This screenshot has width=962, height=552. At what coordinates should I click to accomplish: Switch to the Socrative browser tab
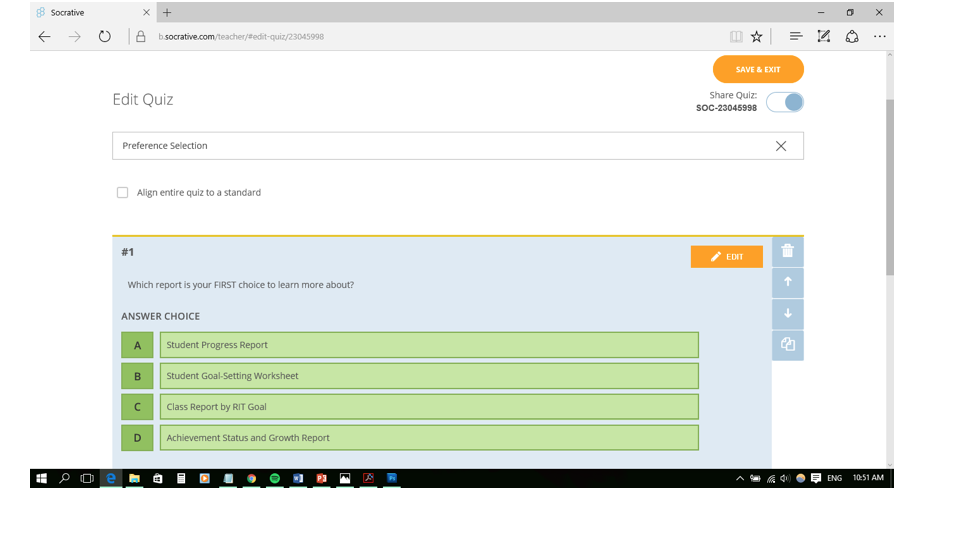pyautogui.click(x=90, y=13)
